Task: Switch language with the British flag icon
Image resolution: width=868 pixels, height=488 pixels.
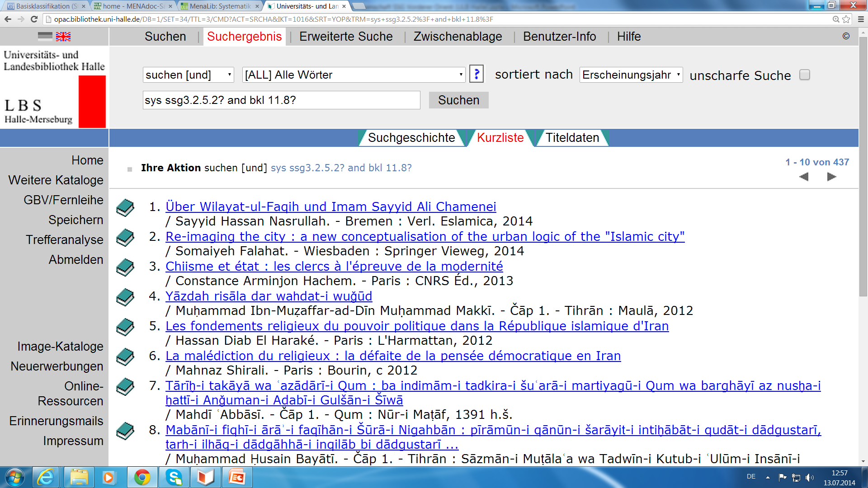Action: tap(63, 37)
